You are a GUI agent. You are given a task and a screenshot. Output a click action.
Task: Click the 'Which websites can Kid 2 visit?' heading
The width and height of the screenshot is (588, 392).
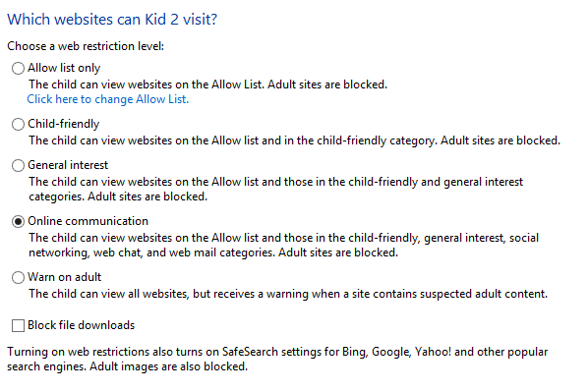tap(112, 19)
